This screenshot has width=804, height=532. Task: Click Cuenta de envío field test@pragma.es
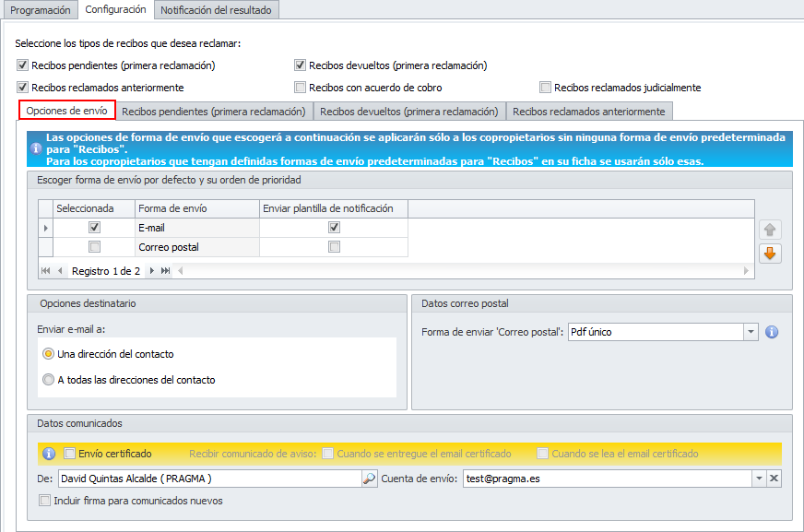click(x=607, y=479)
